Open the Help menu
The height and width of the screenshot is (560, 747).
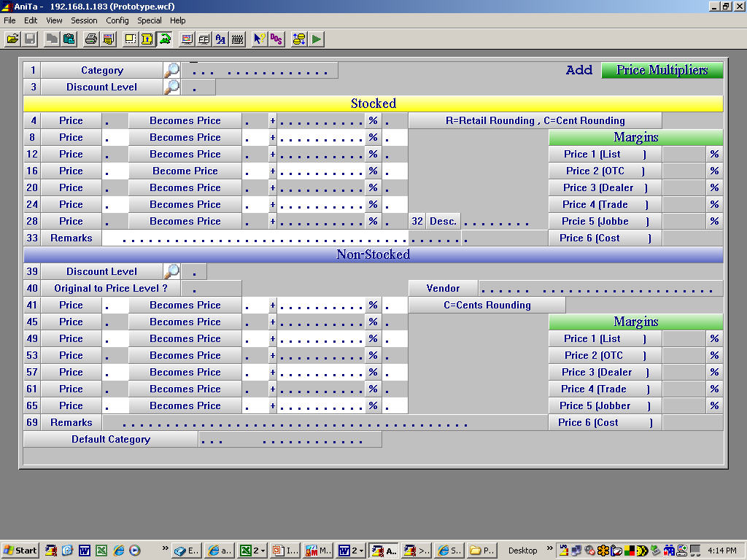(x=178, y=20)
